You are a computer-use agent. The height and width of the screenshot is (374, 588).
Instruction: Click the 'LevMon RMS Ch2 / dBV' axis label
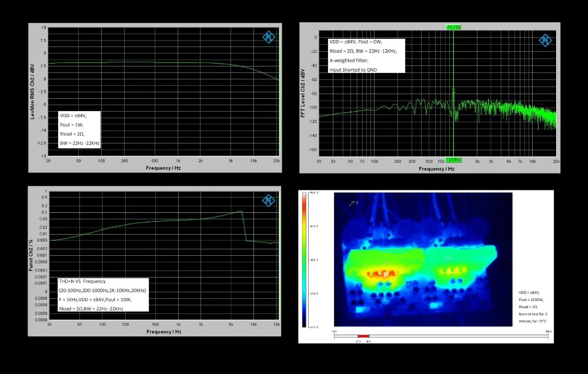click(x=32, y=92)
